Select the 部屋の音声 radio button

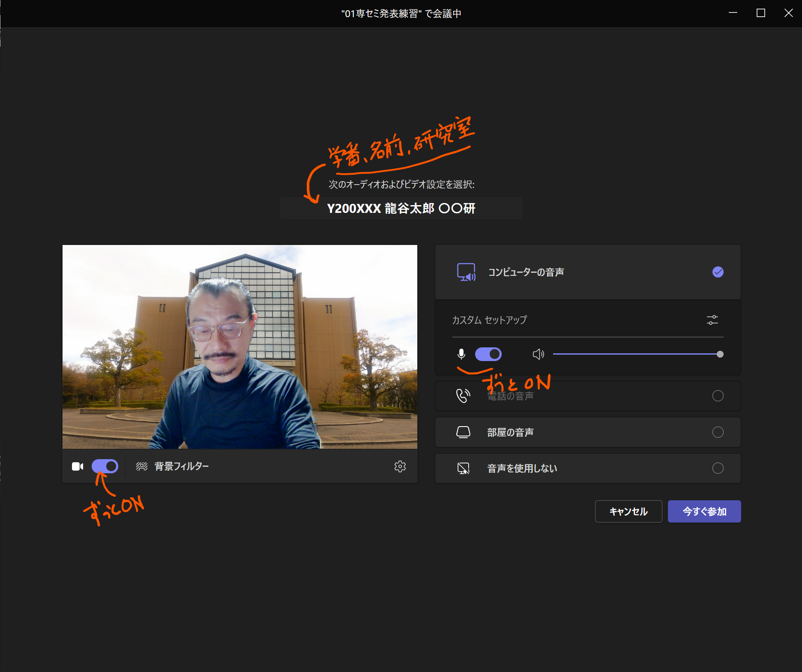718,432
